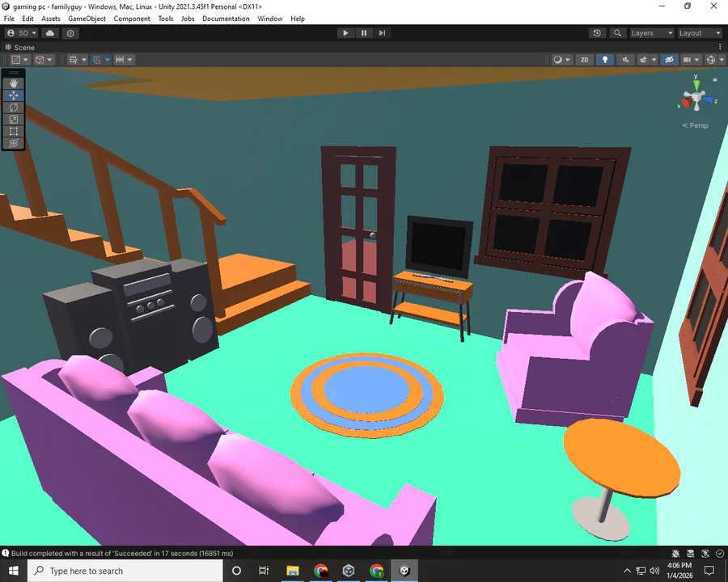Open the SO account dropdown

click(22, 33)
